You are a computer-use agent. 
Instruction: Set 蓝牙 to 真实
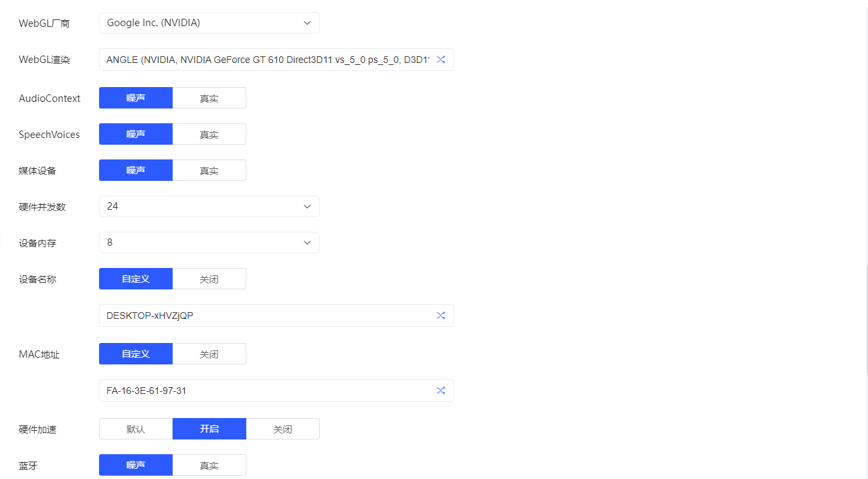pyautogui.click(x=209, y=465)
